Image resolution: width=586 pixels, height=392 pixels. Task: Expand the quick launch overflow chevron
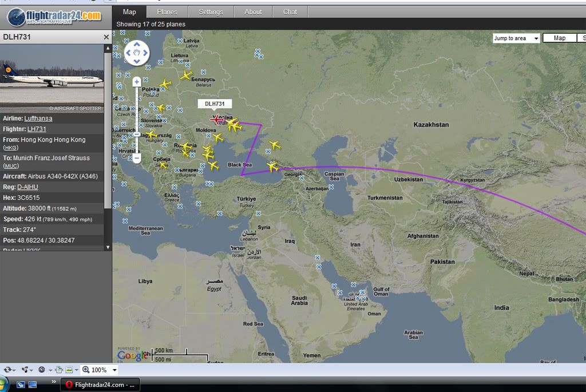point(53,382)
